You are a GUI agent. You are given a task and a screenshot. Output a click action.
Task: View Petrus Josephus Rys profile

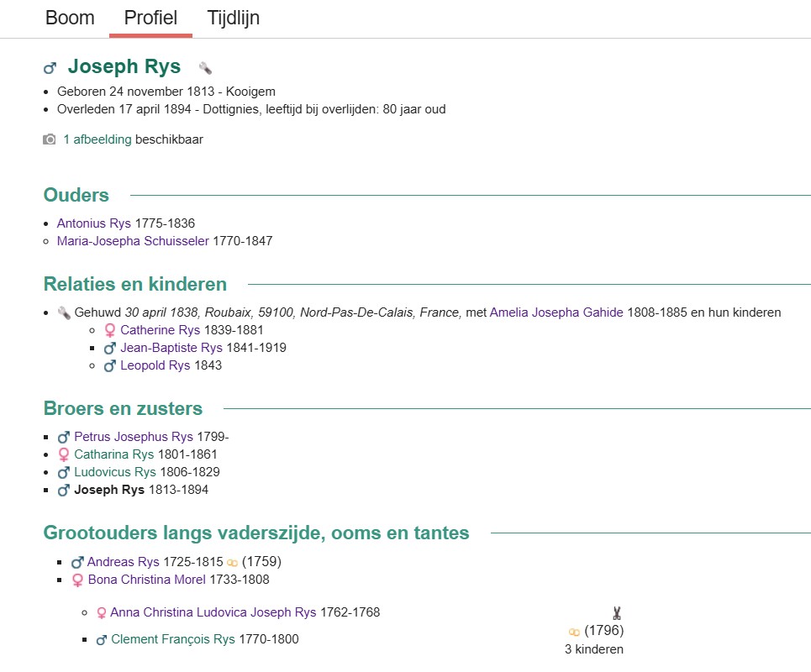click(x=133, y=437)
